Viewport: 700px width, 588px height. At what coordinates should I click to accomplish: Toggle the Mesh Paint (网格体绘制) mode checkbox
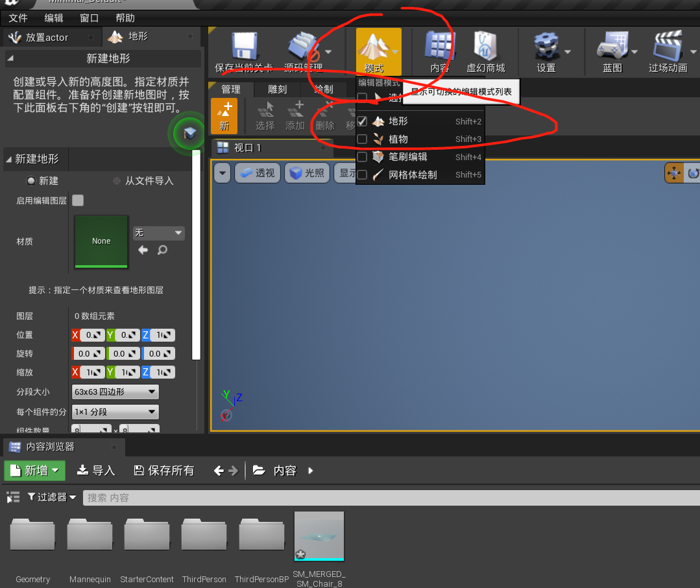[362, 175]
